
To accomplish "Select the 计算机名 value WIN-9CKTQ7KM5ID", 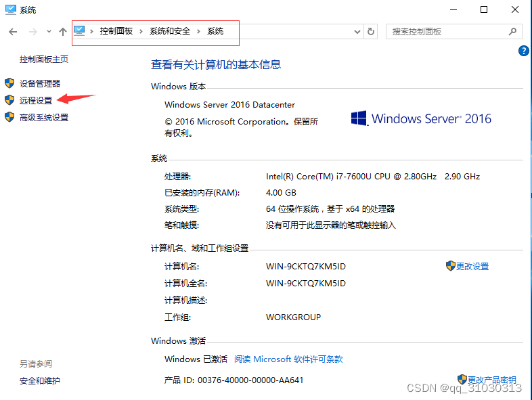I will pos(306,266).
